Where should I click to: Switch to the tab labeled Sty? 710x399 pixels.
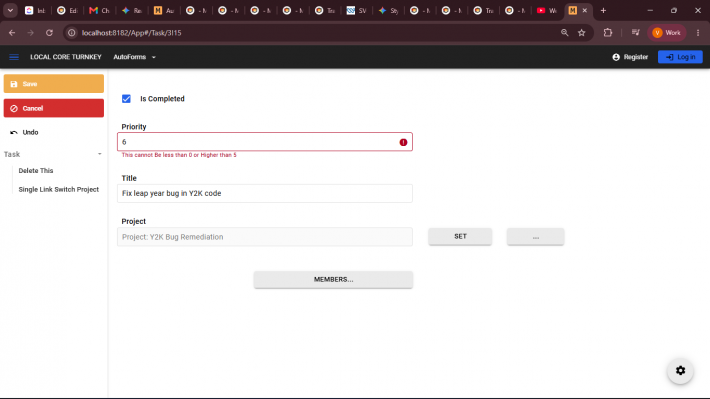coord(389,10)
